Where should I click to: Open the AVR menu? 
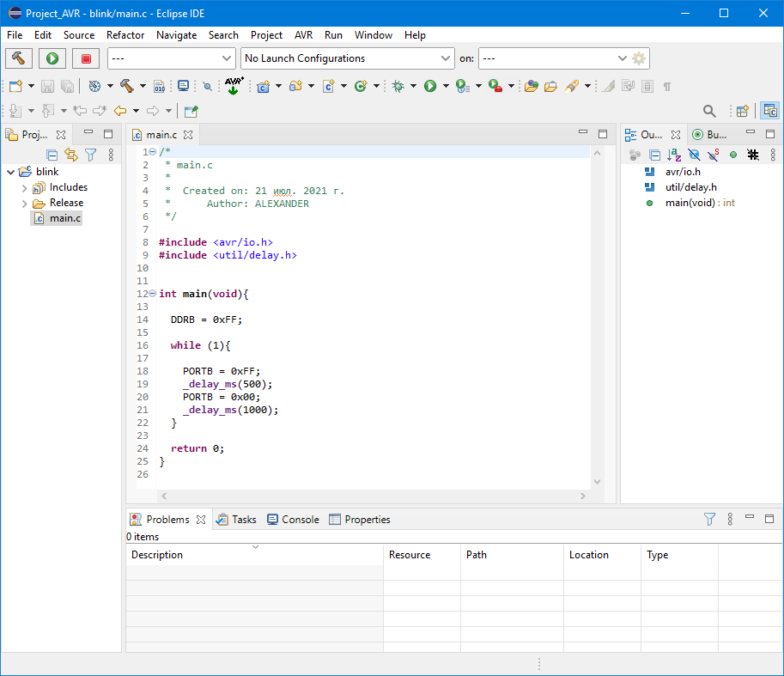coord(303,35)
